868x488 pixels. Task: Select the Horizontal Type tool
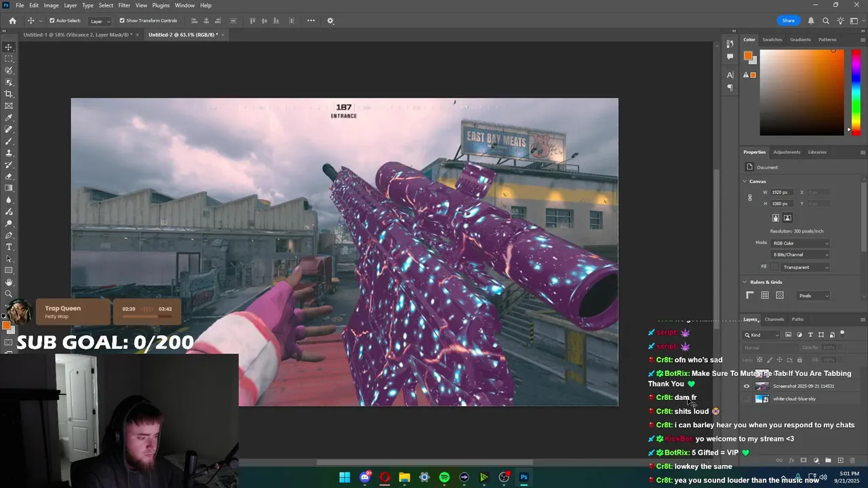click(x=9, y=247)
